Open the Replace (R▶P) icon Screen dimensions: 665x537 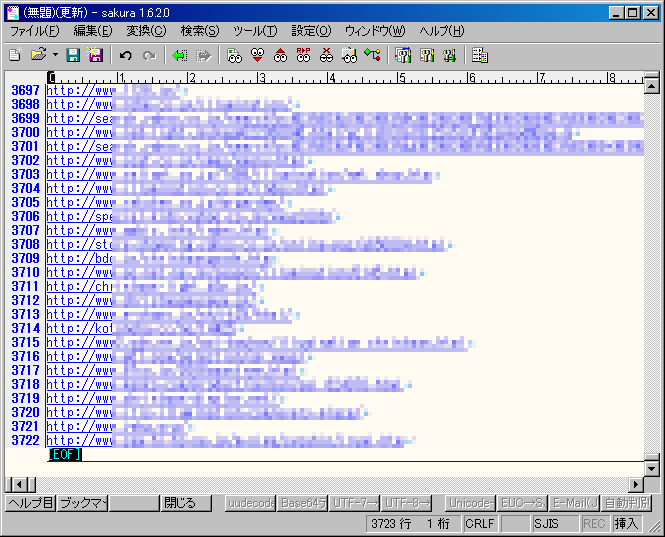303,55
